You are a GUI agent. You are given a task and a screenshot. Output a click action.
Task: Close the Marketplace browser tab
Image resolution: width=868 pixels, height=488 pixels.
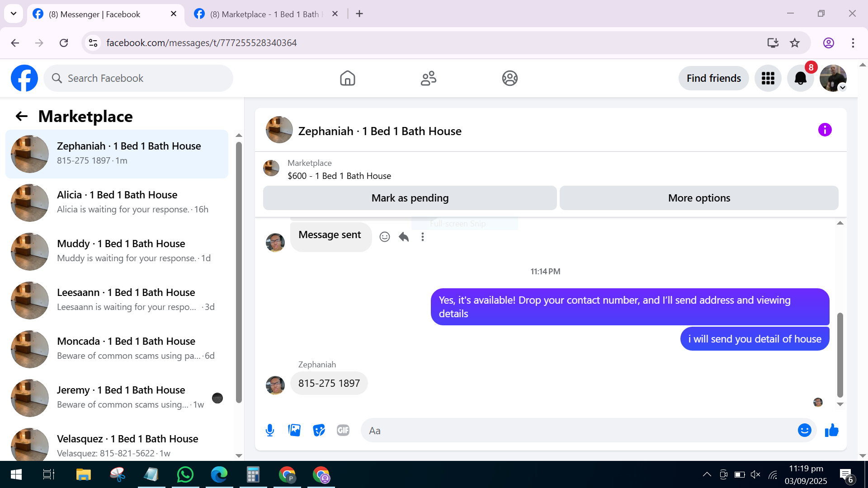pos(335,14)
